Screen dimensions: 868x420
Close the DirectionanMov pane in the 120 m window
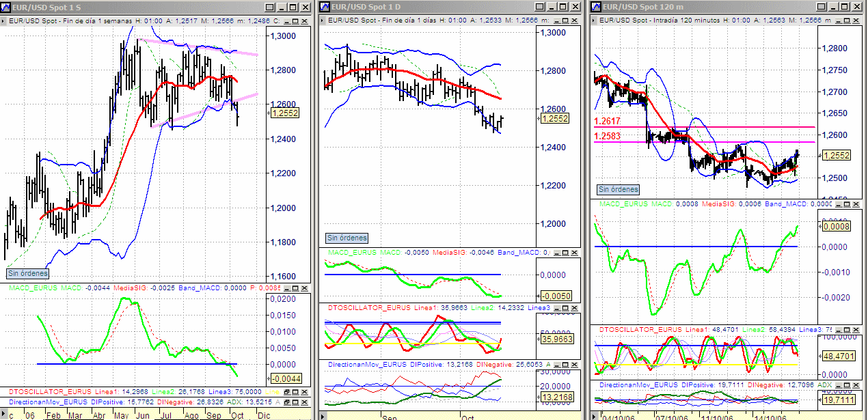tap(856, 385)
